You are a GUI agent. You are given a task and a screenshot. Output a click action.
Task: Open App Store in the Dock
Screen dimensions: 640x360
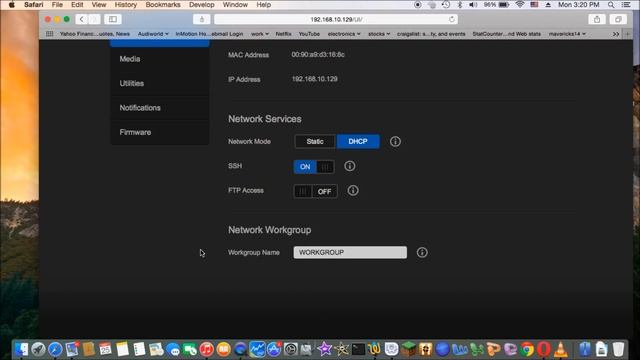tap(274, 349)
